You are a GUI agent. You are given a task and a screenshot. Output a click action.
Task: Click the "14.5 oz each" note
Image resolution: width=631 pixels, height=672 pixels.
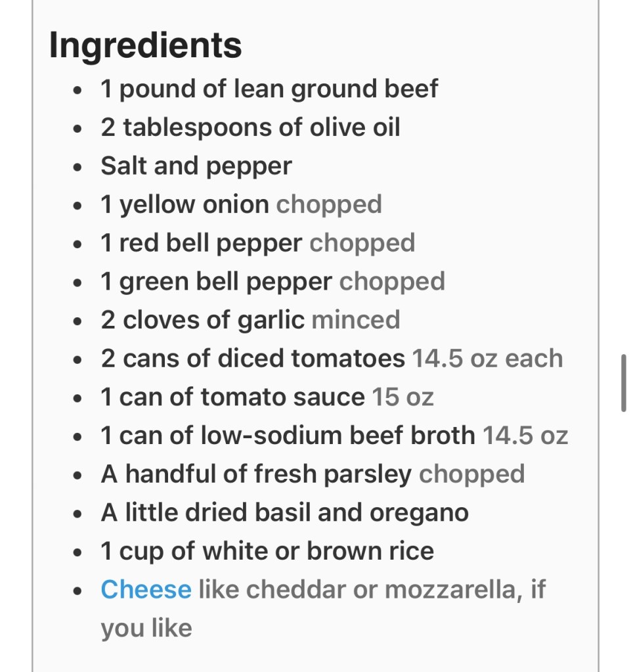click(x=487, y=359)
